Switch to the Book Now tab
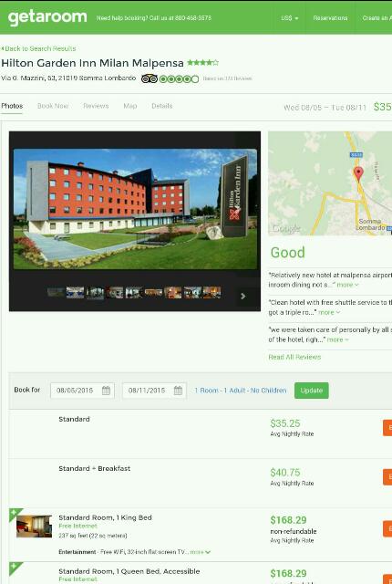This screenshot has width=392, height=584. click(53, 106)
